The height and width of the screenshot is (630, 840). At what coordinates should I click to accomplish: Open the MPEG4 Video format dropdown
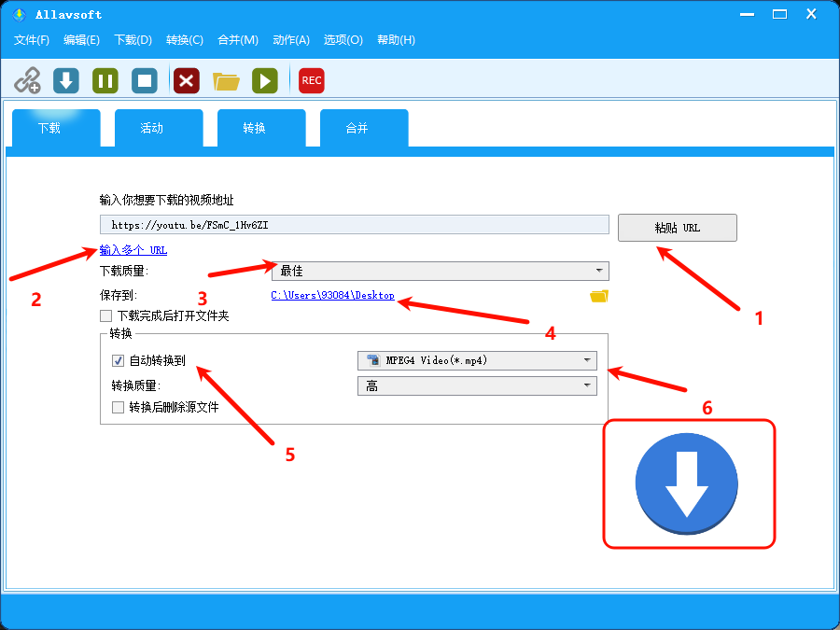tap(477, 360)
